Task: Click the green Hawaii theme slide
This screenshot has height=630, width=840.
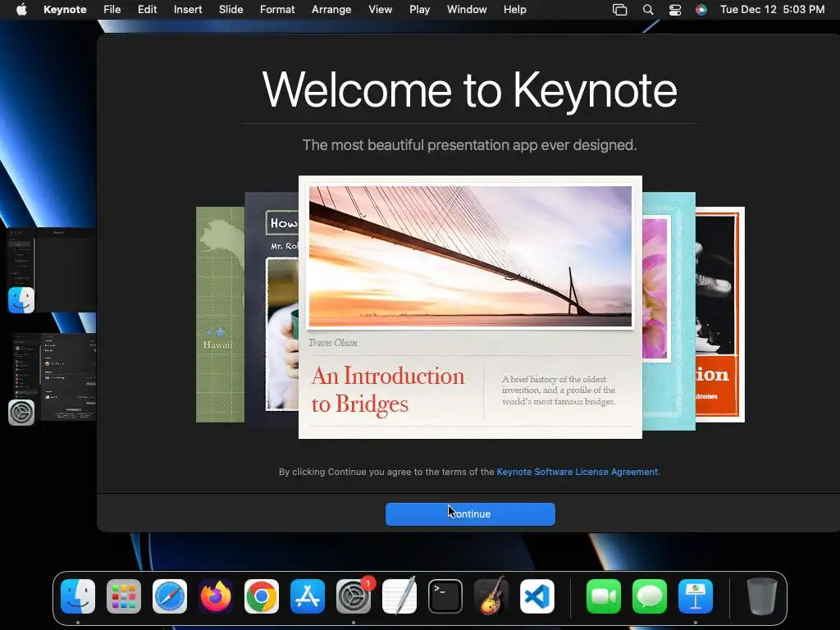Action: pyautogui.click(x=220, y=315)
